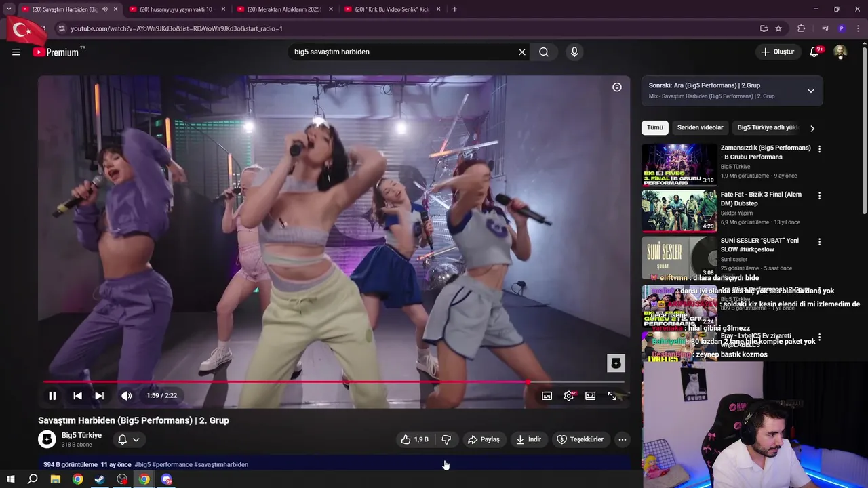This screenshot has height=488, width=868.
Task: Open Fate Fat Bizik 3 Final thumbnail
Action: click(x=679, y=211)
